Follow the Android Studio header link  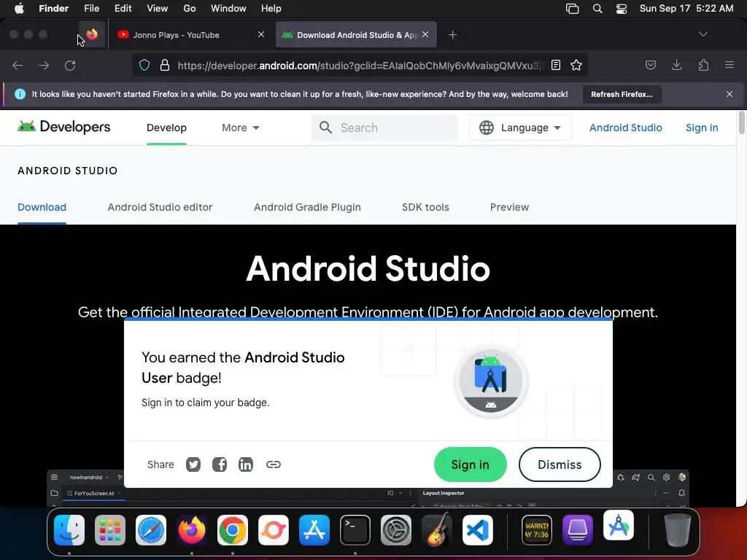click(x=625, y=128)
